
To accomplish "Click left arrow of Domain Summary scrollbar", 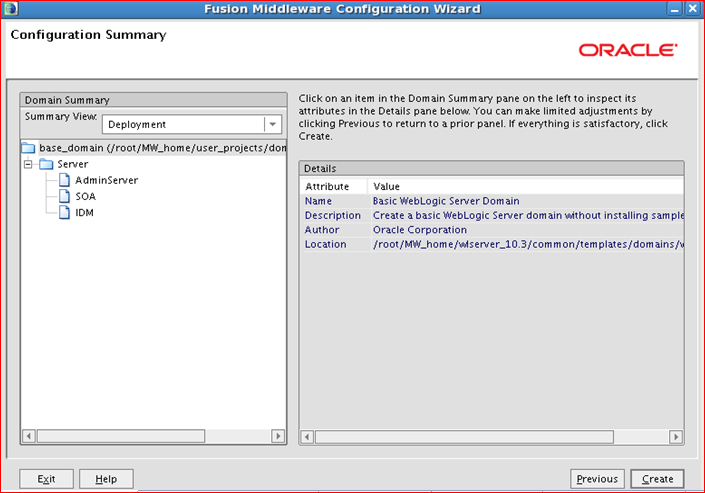I will [29, 436].
